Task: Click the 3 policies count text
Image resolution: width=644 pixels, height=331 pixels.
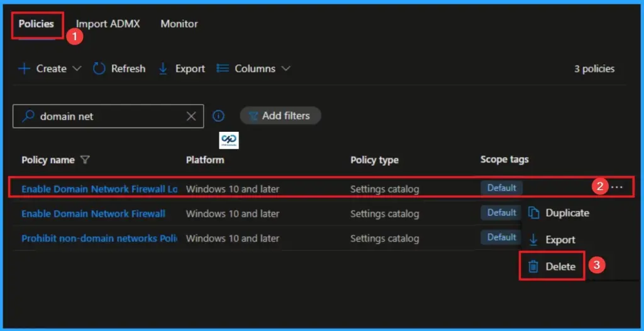Action: point(594,69)
